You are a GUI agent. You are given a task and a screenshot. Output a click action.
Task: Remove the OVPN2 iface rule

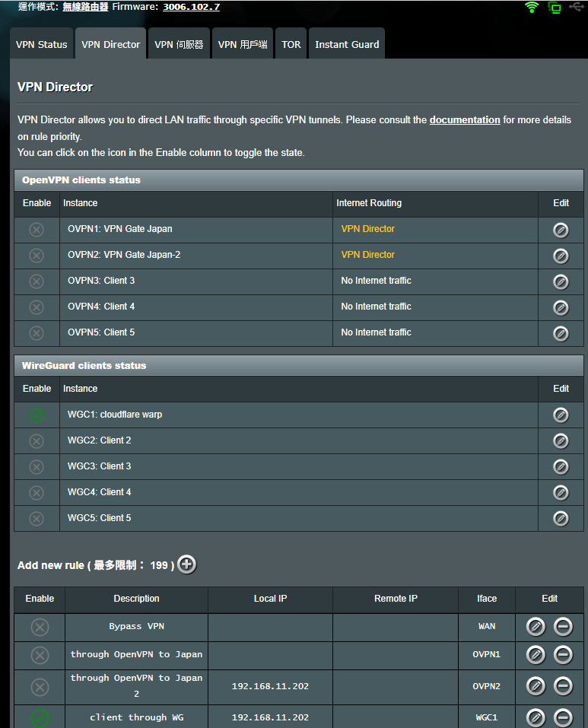point(563,686)
